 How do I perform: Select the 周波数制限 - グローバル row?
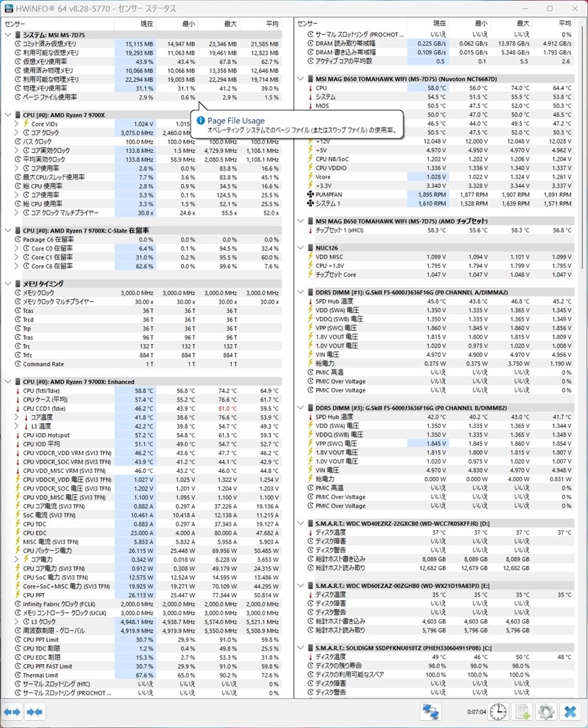(x=146, y=631)
